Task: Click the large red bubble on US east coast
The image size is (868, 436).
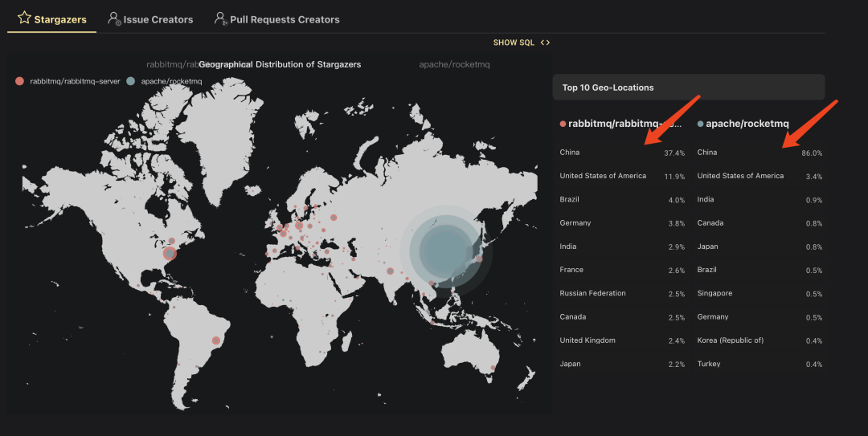Action: click(x=170, y=254)
